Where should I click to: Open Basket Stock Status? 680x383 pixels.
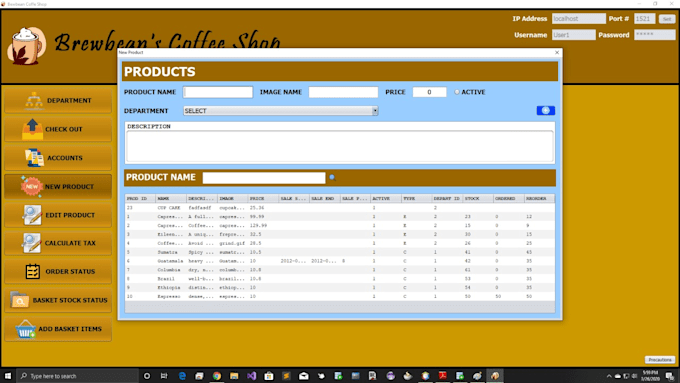pyautogui.click(x=58, y=300)
